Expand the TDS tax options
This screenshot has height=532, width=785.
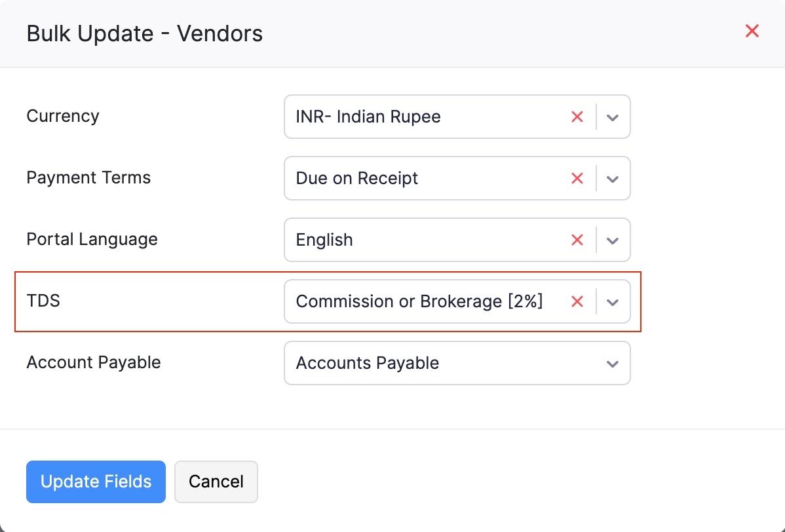tap(612, 301)
